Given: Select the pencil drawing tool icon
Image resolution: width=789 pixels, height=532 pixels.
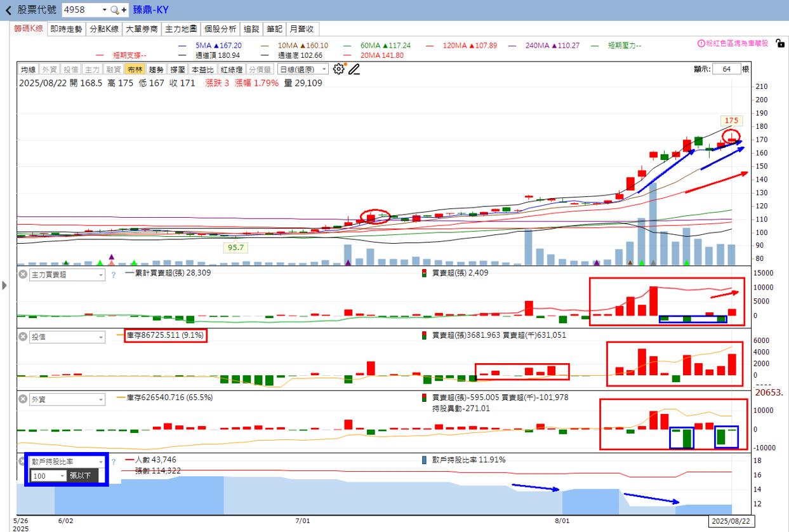Looking at the screenshot, I should pos(354,69).
